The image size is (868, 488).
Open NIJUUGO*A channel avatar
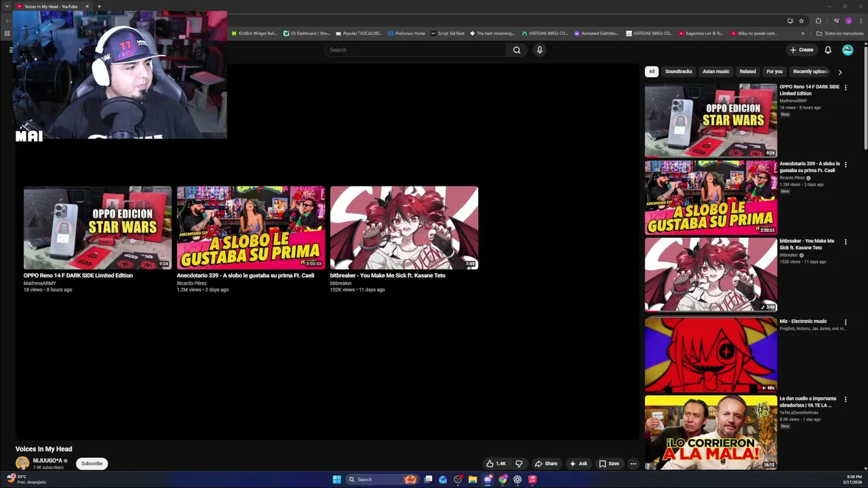point(22,464)
